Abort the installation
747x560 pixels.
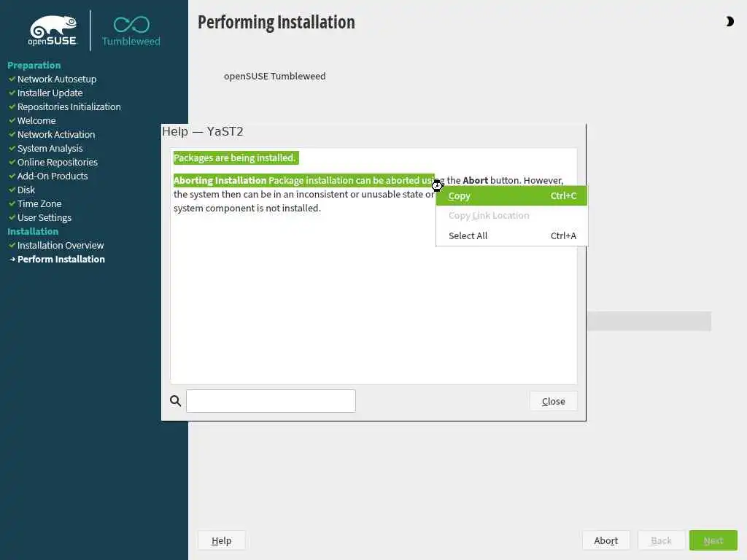[x=606, y=540]
